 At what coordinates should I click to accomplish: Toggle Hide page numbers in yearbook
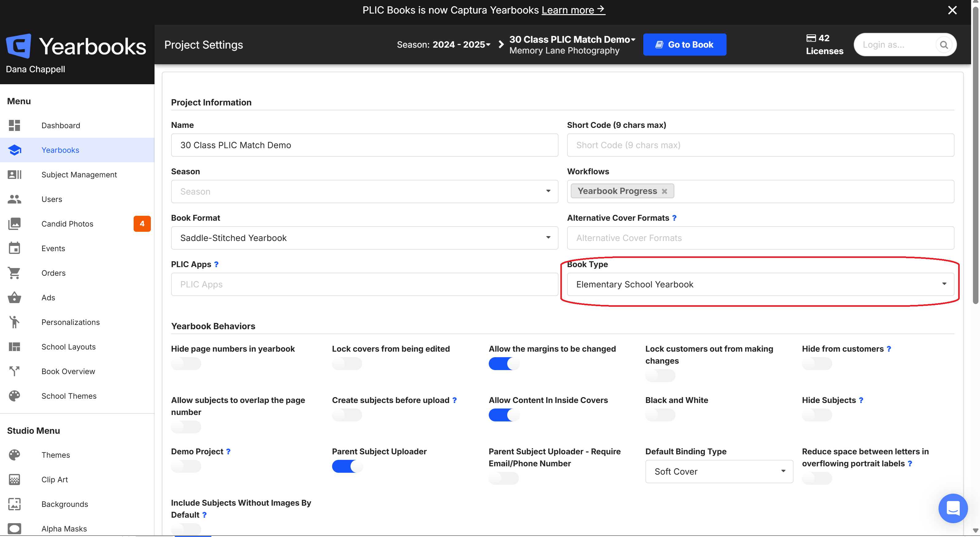186,363
